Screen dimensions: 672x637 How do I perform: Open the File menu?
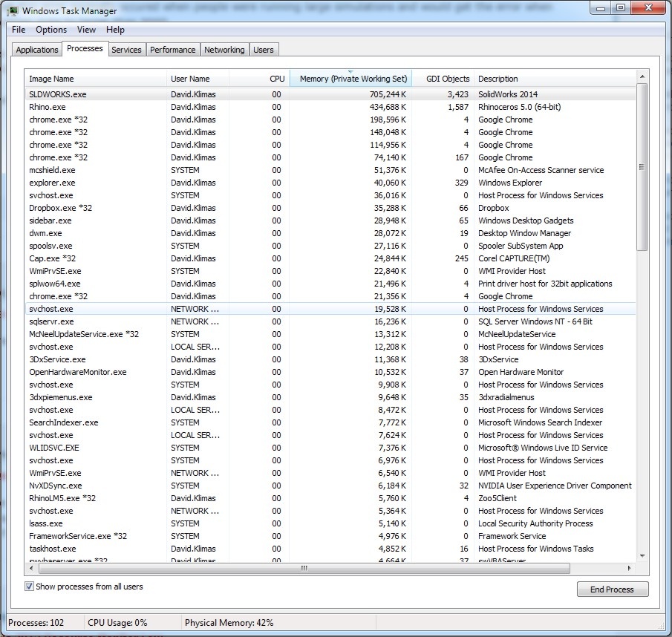pos(19,30)
